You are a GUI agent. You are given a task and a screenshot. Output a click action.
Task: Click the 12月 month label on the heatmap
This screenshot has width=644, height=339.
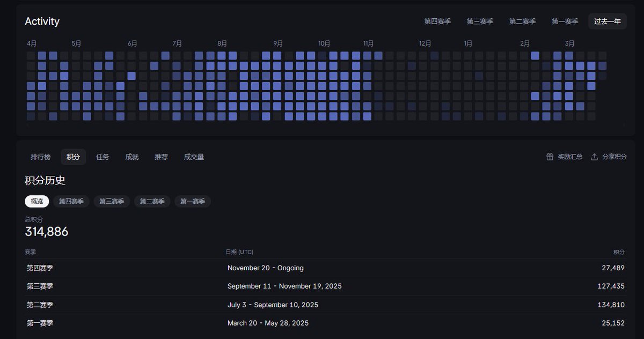coord(425,43)
